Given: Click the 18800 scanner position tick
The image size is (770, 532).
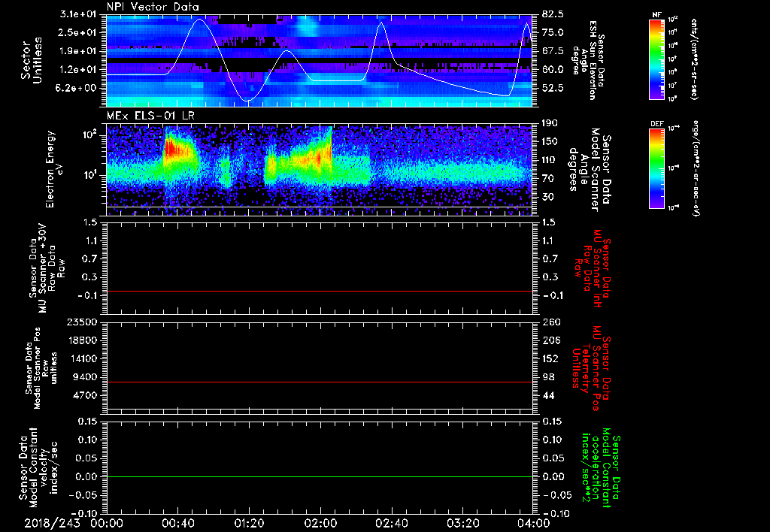Looking at the screenshot, I should 83,340.
